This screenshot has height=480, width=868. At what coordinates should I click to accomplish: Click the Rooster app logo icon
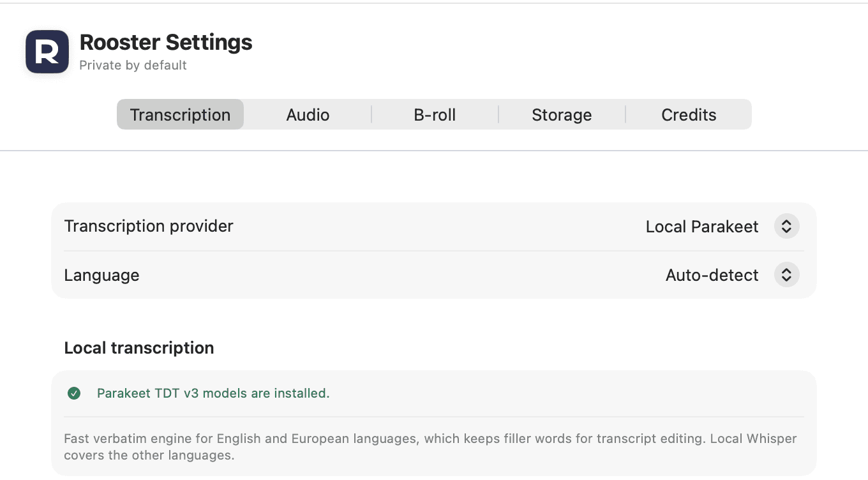click(47, 52)
